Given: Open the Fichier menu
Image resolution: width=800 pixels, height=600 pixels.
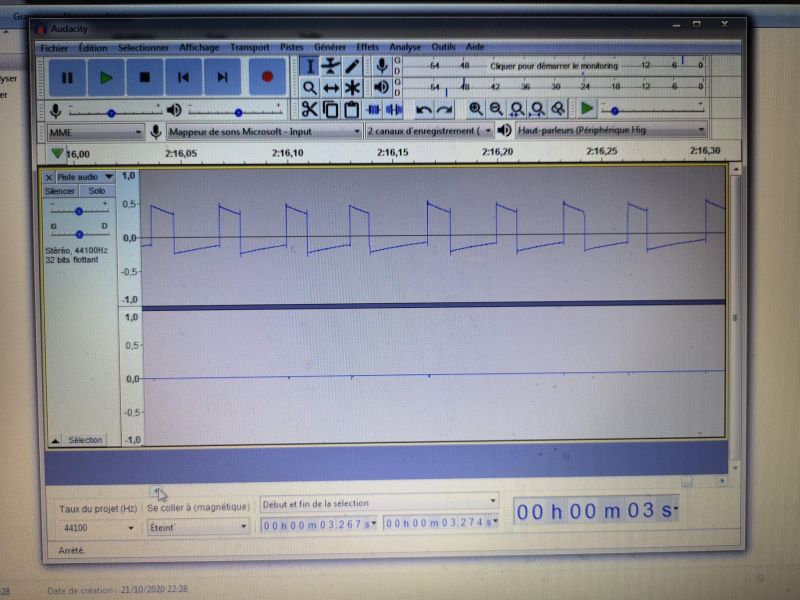Looking at the screenshot, I should click(x=54, y=47).
